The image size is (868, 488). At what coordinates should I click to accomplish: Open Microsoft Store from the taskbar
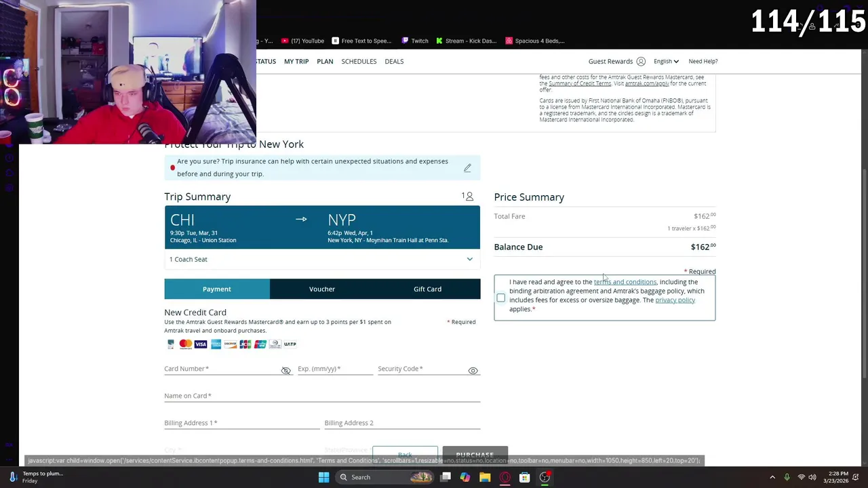tap(524, 477)
